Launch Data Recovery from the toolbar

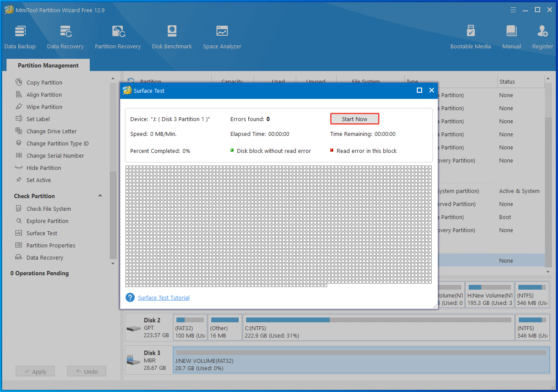(65, 37)
